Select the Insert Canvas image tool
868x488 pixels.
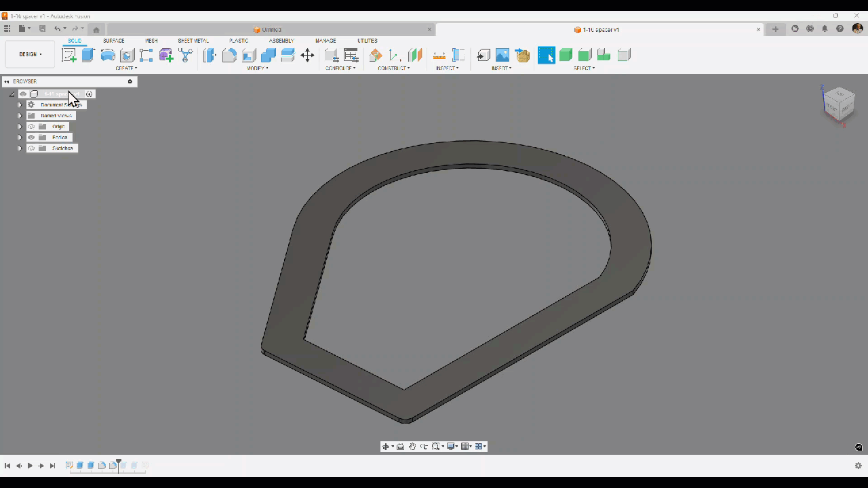click(x=502, y=56)
